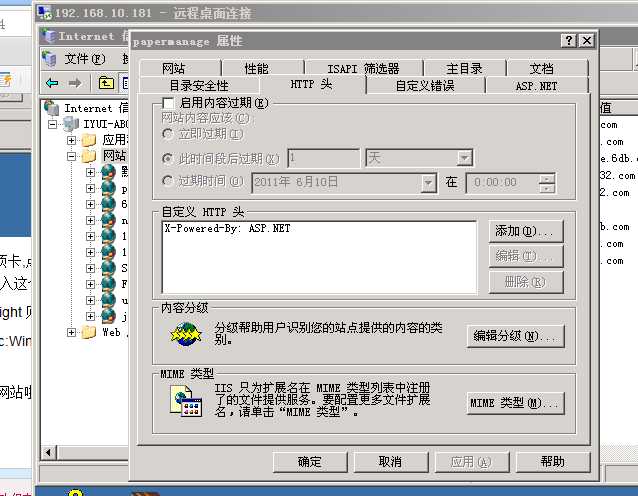Viewport: 638px width, 496px height.
Task: Click the 编辑分级 button
Action: [515, 336]
